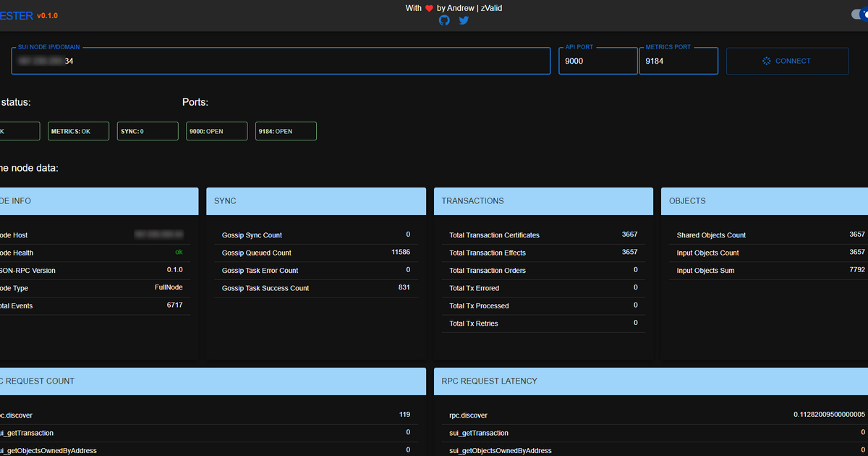Click the OBJECTS card header

[765, 201]
